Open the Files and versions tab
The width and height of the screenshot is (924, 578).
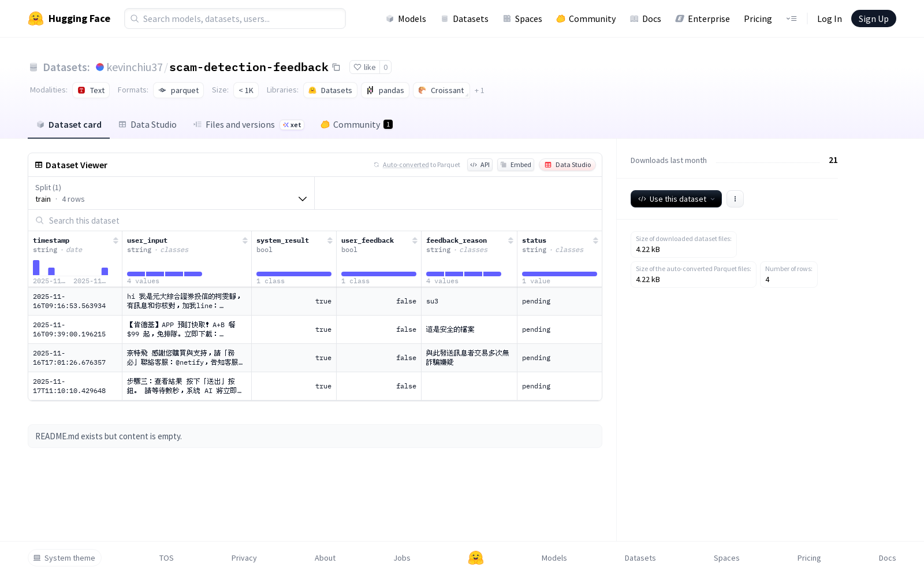[x=248, y=125]
